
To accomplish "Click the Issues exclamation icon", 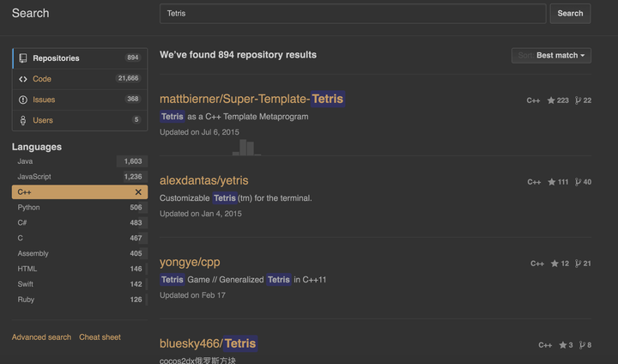I will 23,100.
